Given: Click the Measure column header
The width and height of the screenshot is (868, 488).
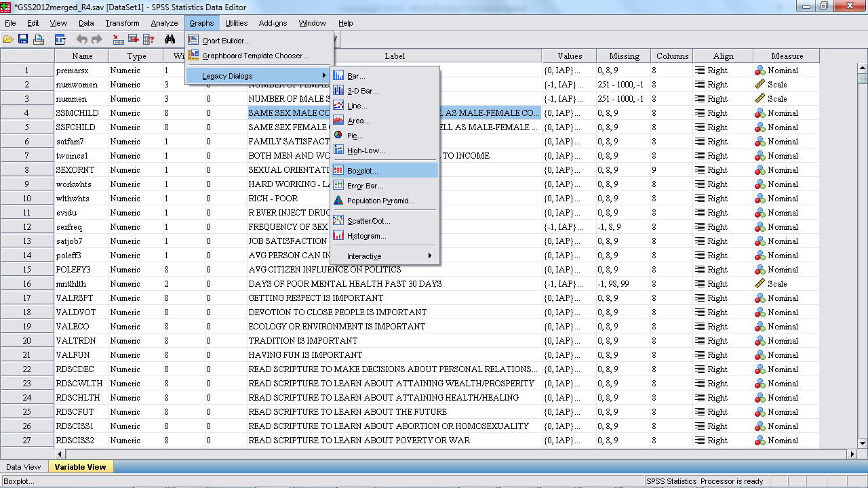Looking at the screenshot, I should click(787, 56).
